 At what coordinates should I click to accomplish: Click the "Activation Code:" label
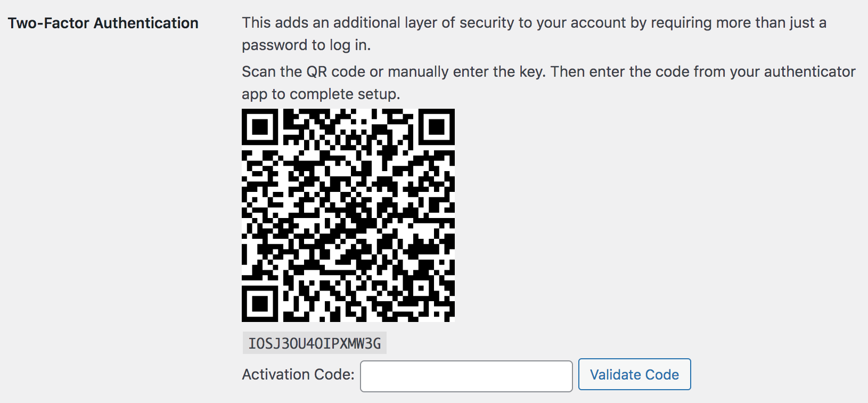tap(298, 374)
